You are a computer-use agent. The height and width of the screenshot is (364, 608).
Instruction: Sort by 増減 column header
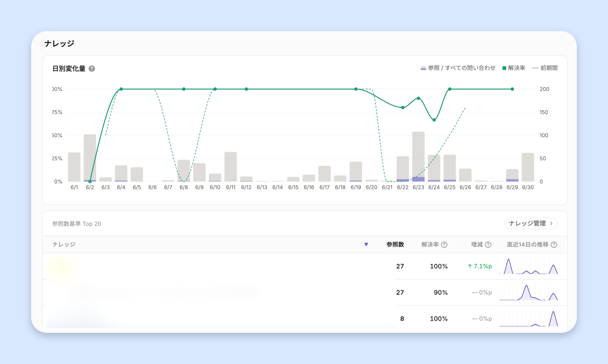point(477,244)
